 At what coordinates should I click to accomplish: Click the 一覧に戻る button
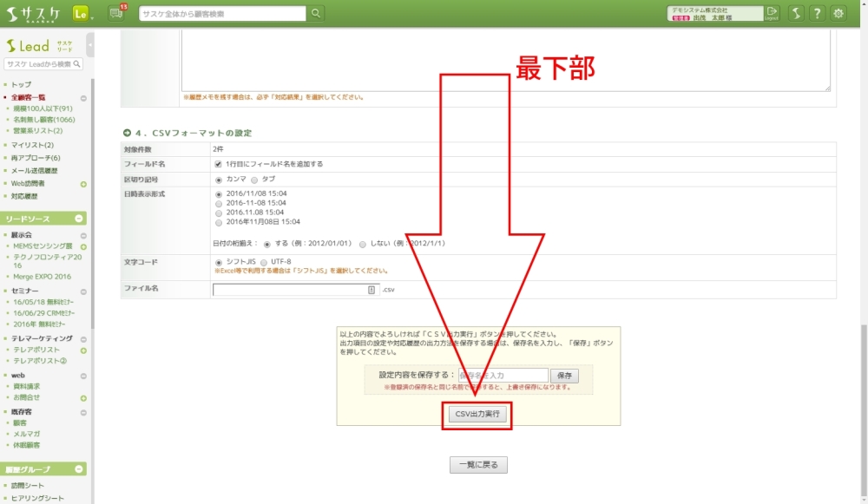[x=478, y=465]
